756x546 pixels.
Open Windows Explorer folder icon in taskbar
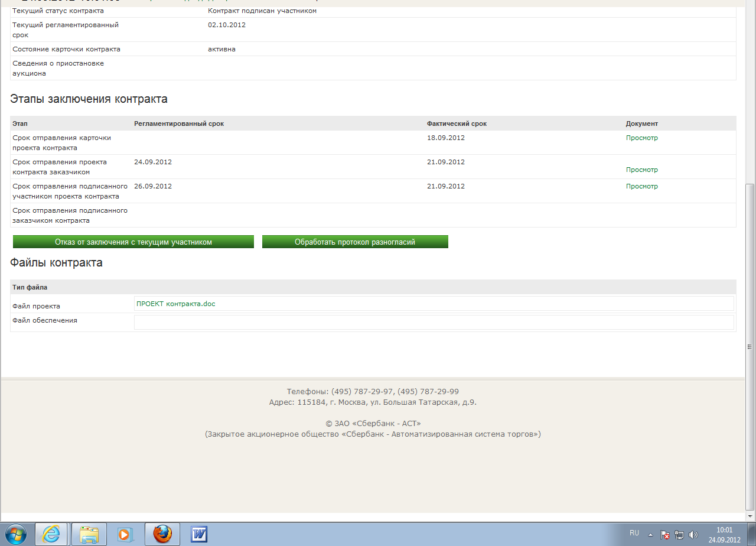[89, 534]
